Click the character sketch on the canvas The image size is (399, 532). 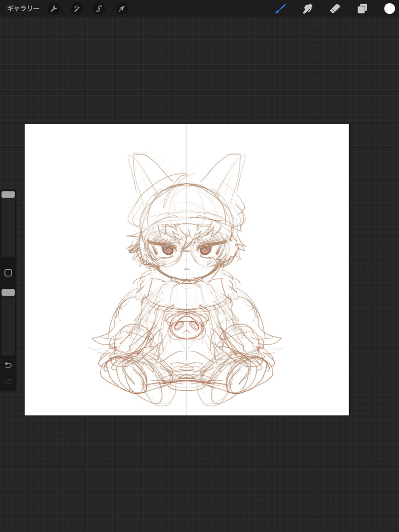pyautogui.click(x=187, y=280)
